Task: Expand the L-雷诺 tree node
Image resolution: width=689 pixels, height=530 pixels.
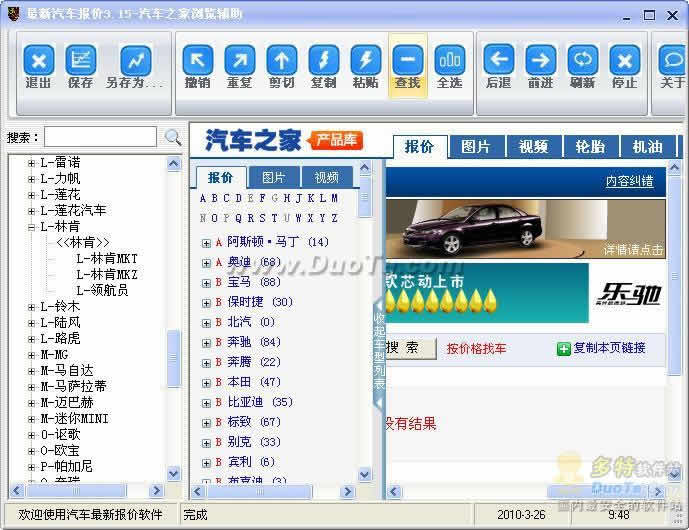Action: [31, 163]
